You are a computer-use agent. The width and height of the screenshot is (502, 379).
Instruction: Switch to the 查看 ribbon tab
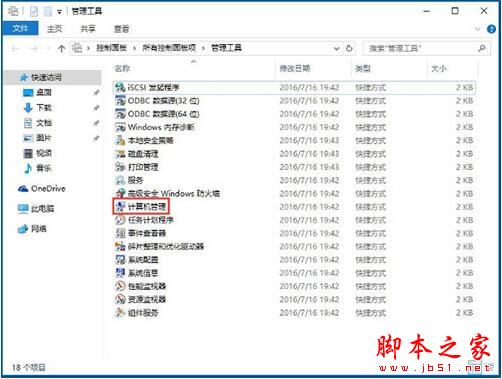click(121, 29)
